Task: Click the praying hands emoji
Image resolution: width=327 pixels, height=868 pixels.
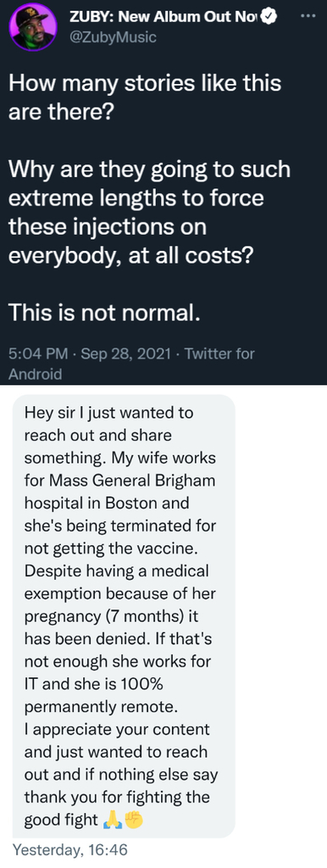Action: [112, 821]
